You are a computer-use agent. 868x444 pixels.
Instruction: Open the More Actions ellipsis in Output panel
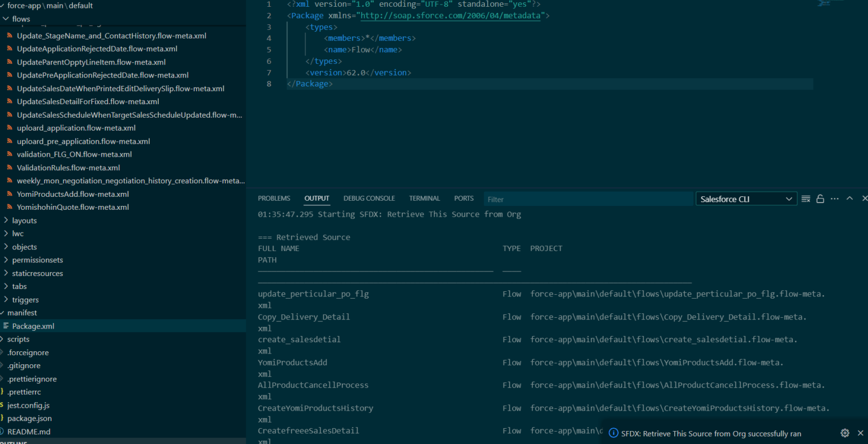click(835, 199)
